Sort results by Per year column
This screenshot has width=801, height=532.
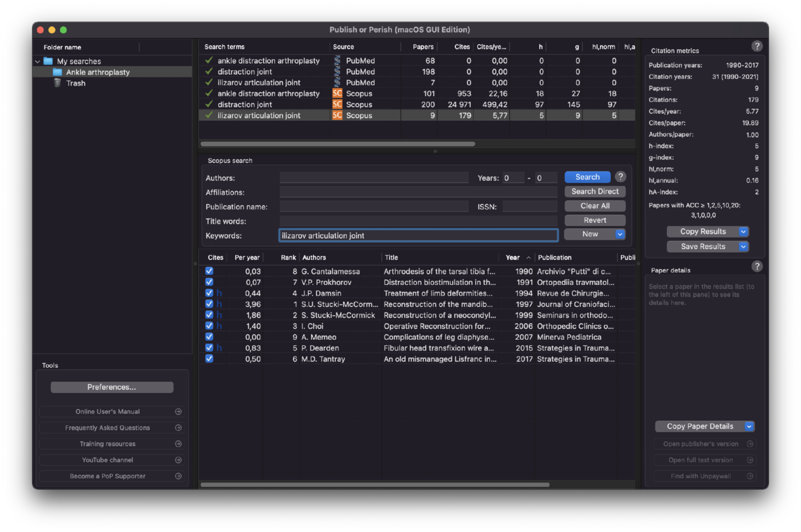click(247, 258)
